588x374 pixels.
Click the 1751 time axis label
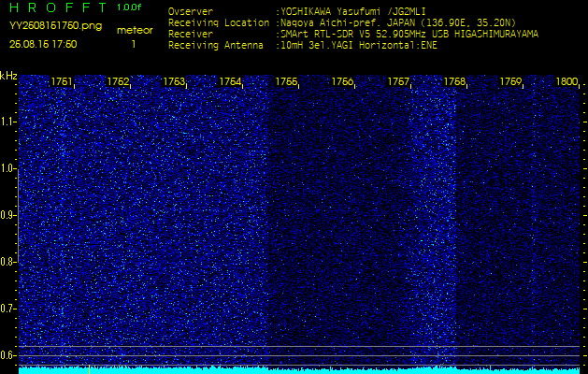click(x=62, y=81)
